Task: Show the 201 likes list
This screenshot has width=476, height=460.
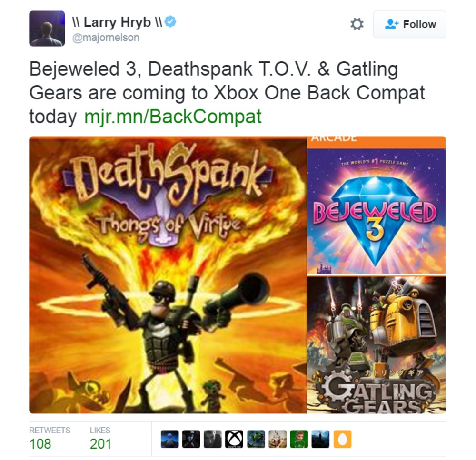Action: [x=100, y=439]
